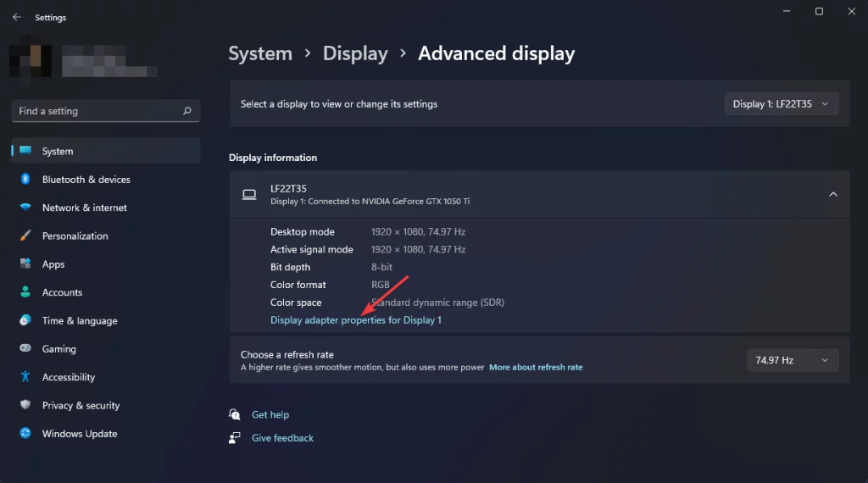868x483 pixels.
Task: Select Apps in the sidebar
Action: 106,264
